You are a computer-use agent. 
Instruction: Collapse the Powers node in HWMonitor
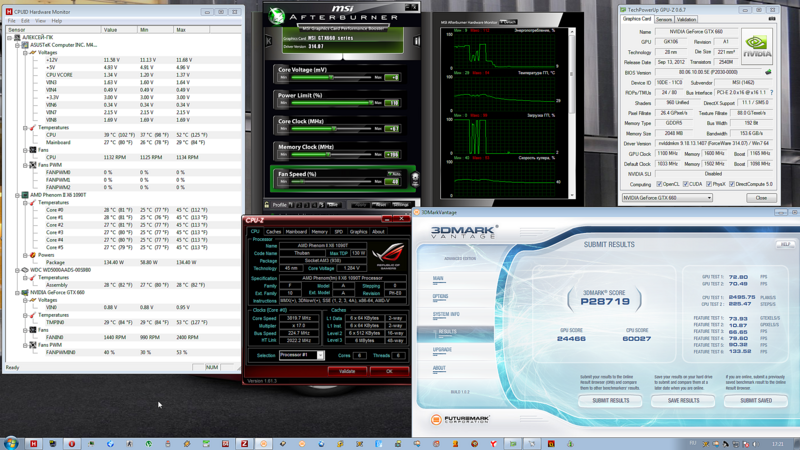(x=25, y=255)
